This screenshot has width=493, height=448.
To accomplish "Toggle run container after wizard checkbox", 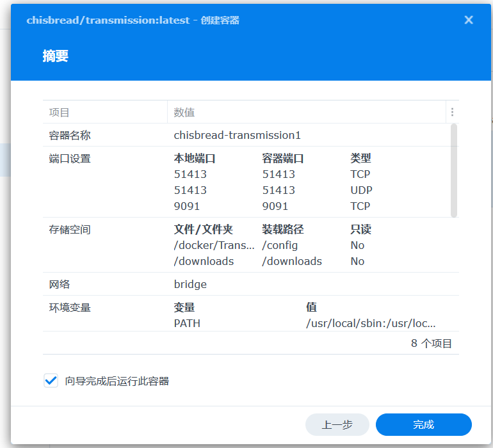I will pos(51,381).
